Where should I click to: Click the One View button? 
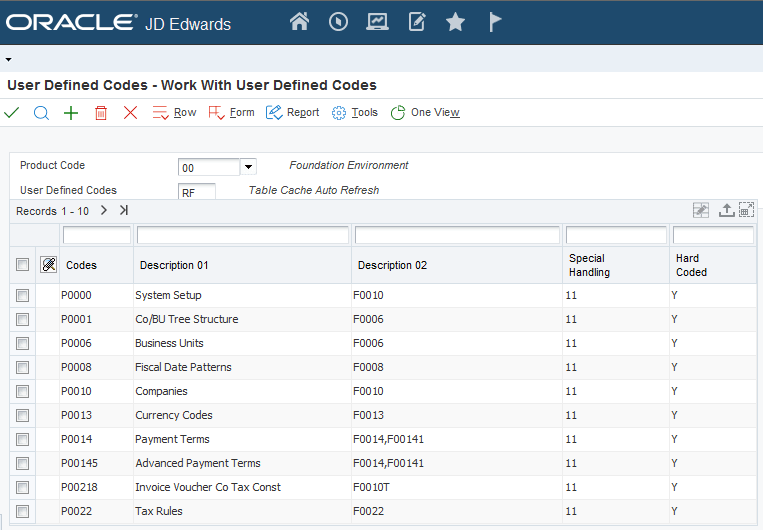[x=425, y=113]
